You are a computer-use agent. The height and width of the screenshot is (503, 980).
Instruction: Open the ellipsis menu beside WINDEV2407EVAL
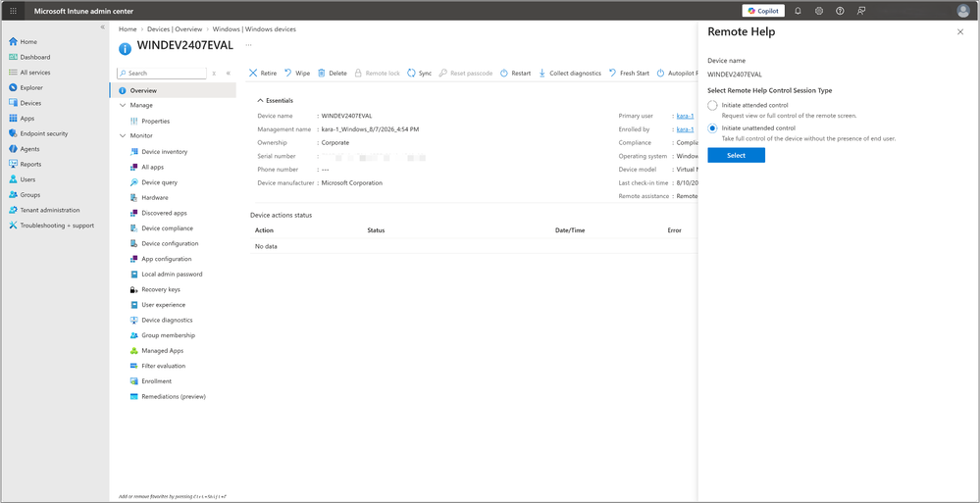point(248,46)
